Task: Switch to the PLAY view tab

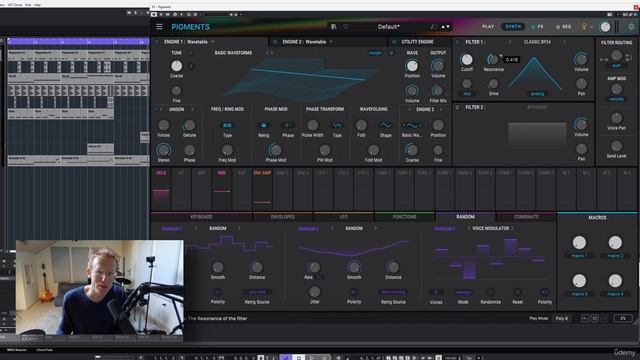Action: [x=488, y=27]
